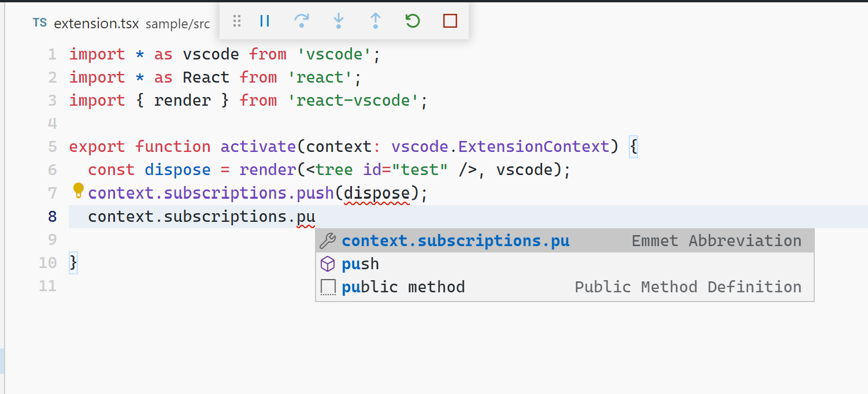This screenshot has width=868, height=394.
Task: Click the React identifier on line 2
Action: pos(206,77)
